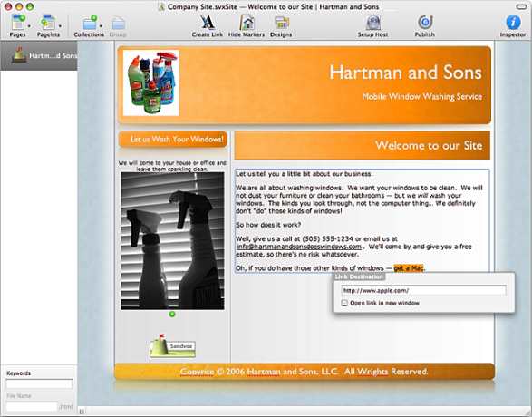Open the Designs chooser icon

point(281,23)
